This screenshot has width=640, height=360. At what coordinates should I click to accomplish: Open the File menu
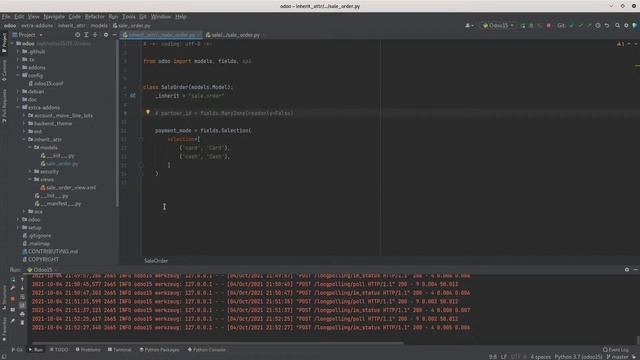(6, 17)
